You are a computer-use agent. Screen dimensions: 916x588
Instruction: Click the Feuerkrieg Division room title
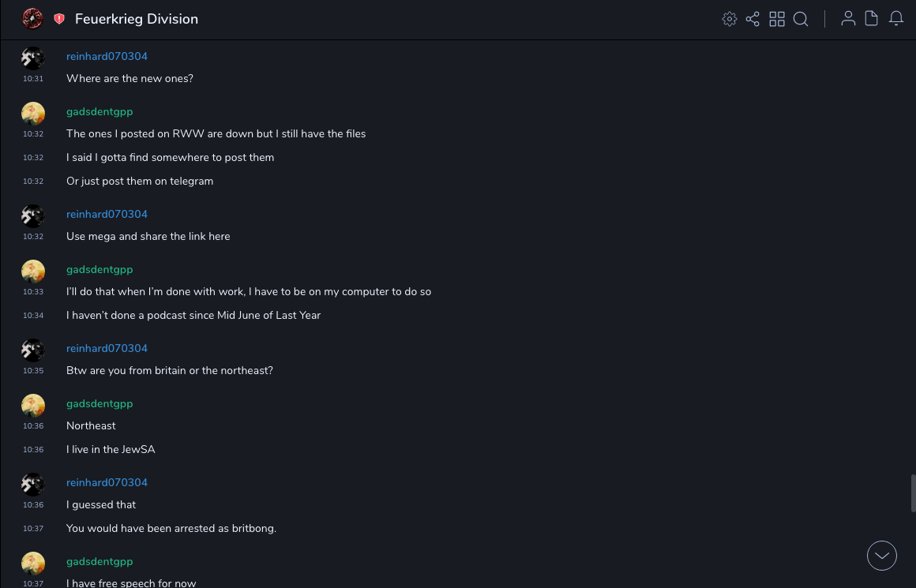137,19
